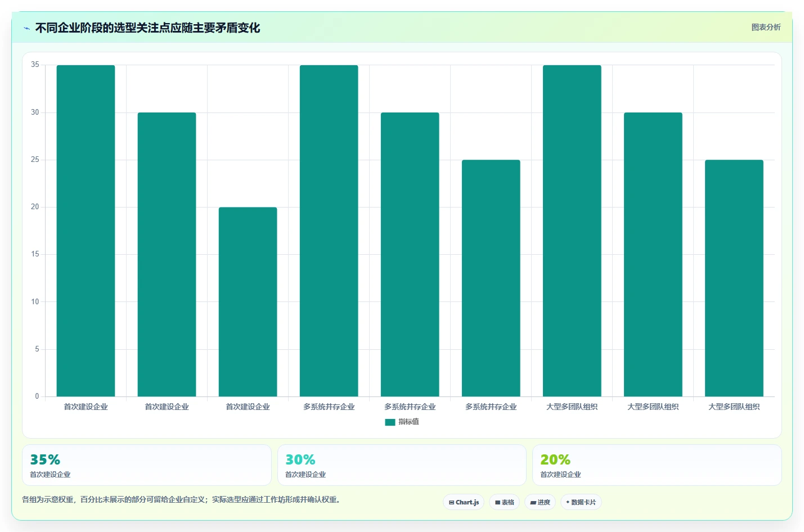Click the y-axis tick label 5
The image size is (804, 532).
(37, 349)
